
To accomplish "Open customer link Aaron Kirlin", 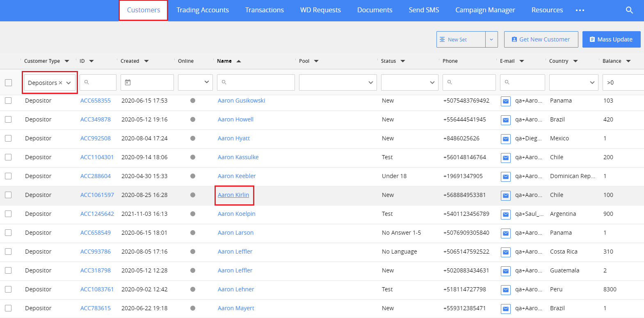I will pos(233,195).
